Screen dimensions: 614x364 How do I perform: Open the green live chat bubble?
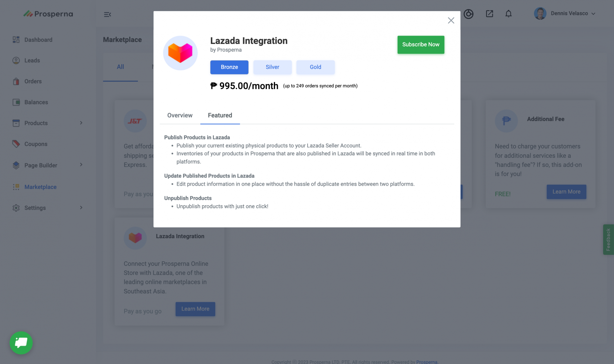(x=21, y=343)
